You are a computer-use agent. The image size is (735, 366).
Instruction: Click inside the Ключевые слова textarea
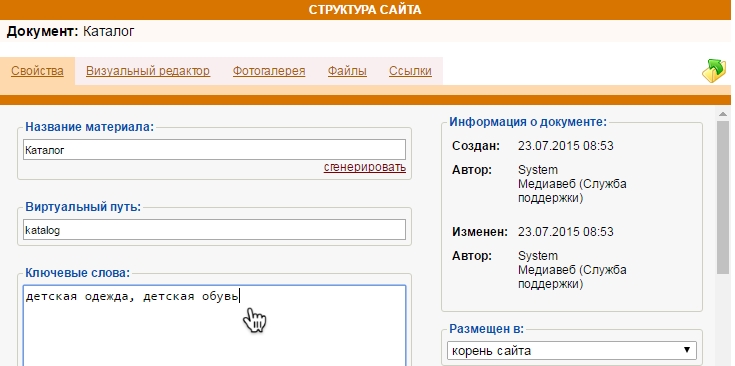click(214, 326)
